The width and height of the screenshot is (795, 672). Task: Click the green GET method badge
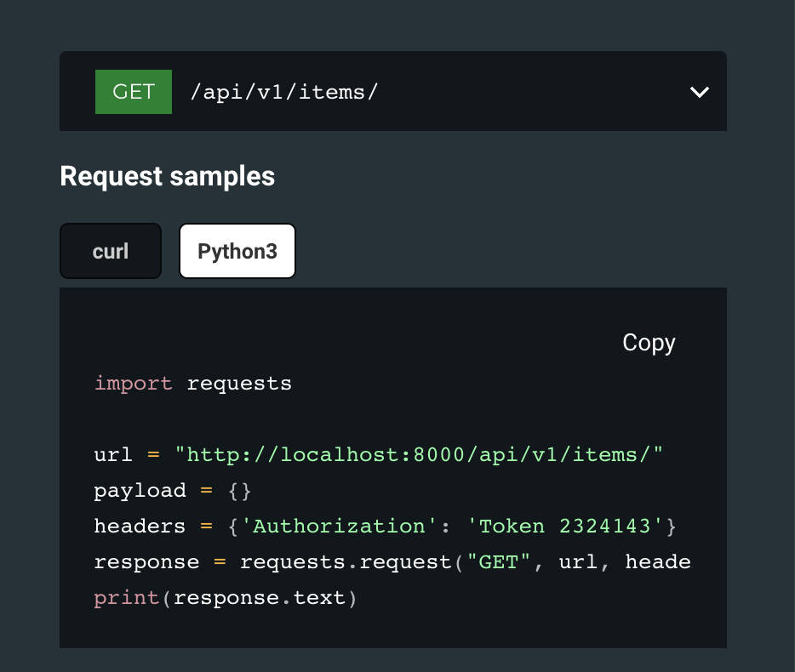point(134,92)
